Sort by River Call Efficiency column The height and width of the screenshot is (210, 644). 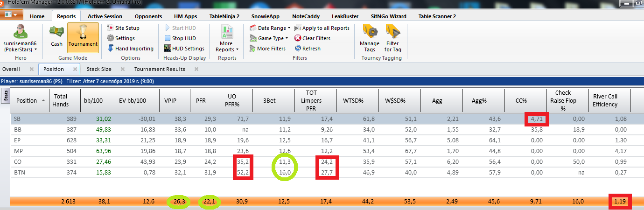click(609, 100)
